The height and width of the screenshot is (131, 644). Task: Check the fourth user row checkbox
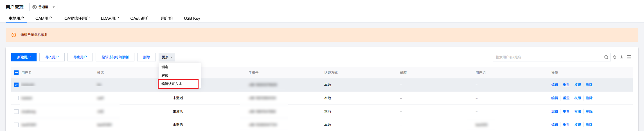(16, 125)
